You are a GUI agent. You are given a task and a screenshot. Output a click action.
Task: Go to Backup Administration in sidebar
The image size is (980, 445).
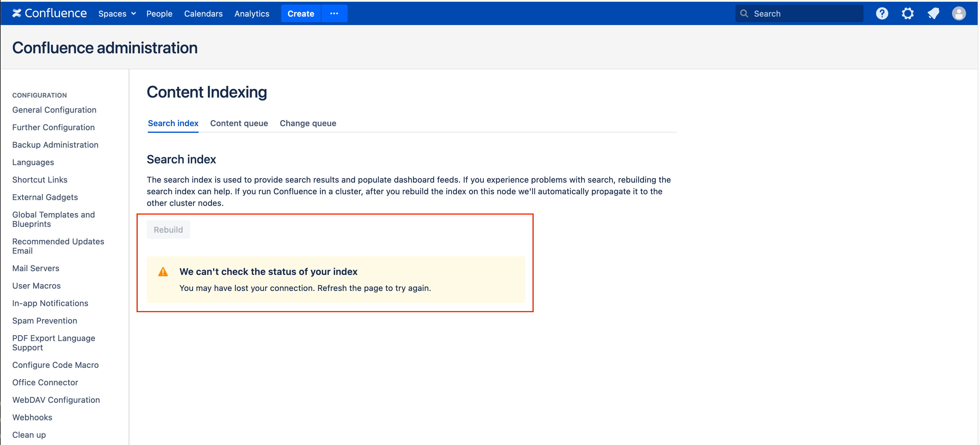[x=55, y=145]
